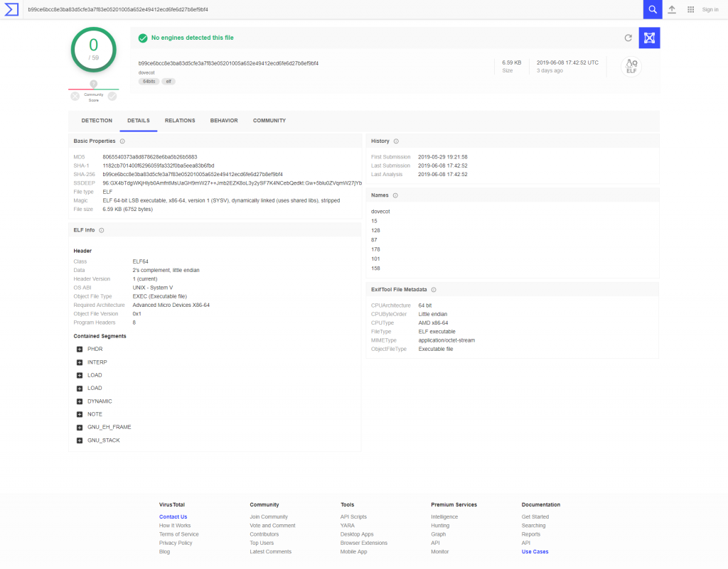
Task: Click the dovecot entry under Names
Action: [x=381, y=212]
